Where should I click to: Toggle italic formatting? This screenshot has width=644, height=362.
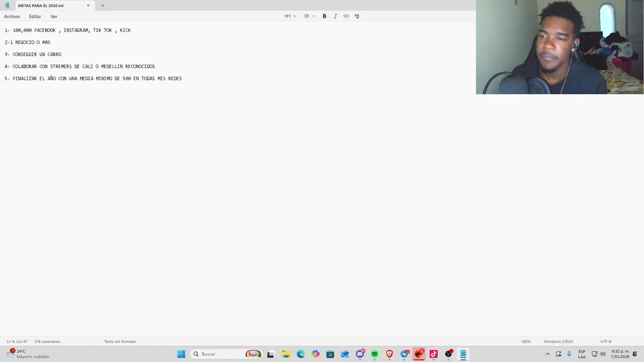tap(335, 16)
